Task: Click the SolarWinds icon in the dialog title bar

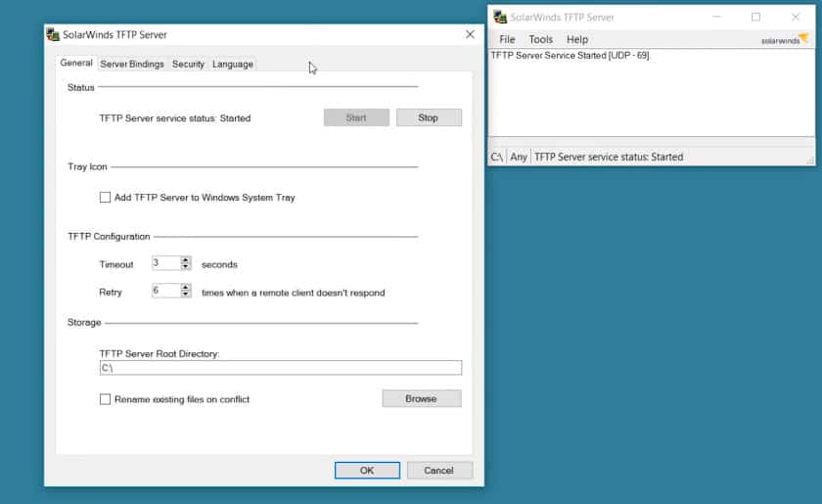Action: click(53, 34)
